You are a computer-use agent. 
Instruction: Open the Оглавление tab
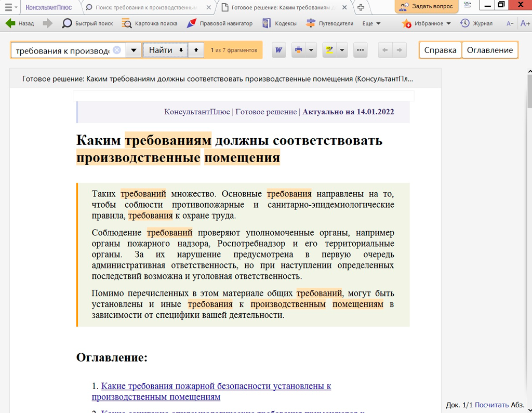pos(489,50)
